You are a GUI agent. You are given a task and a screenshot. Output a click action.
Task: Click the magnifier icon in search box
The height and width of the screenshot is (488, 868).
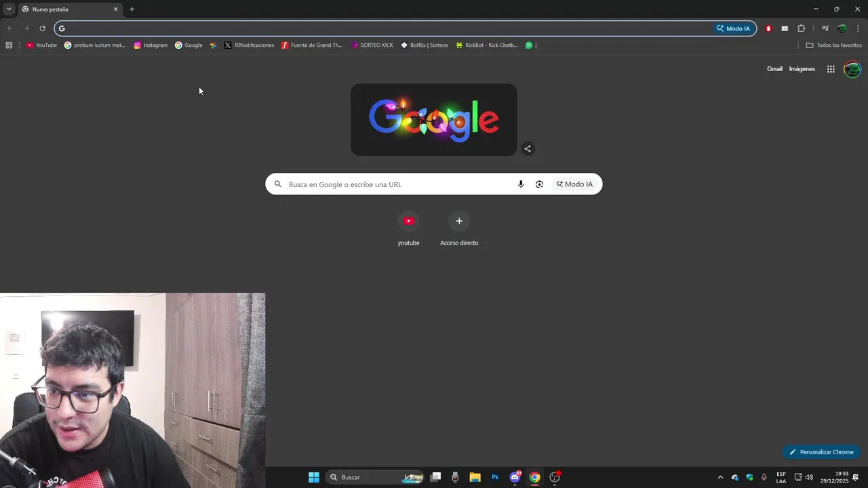click(x=278, y=184)
